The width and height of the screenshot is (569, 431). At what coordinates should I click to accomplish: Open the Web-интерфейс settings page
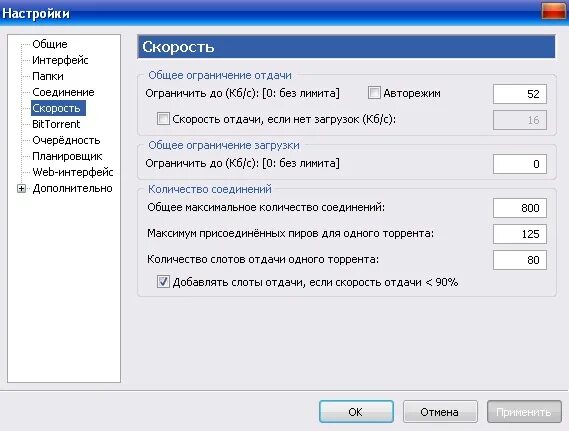click(x=73, y=172)
